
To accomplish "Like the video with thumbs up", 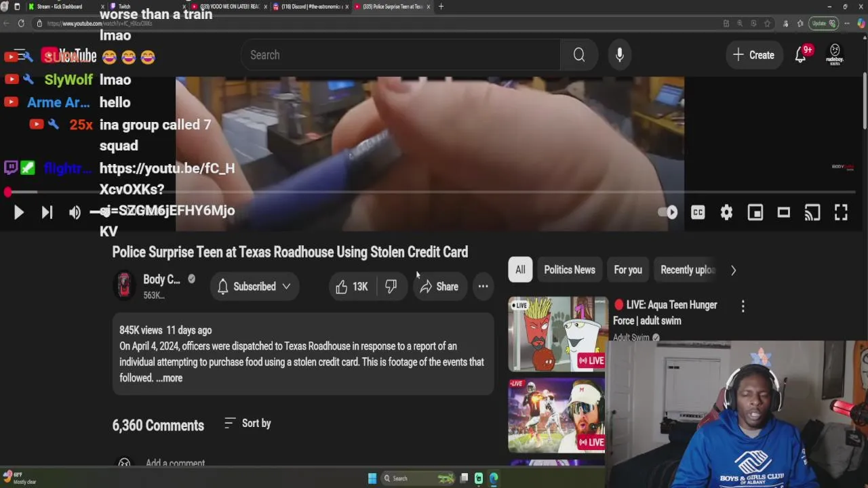I will (x=351, y=287).
